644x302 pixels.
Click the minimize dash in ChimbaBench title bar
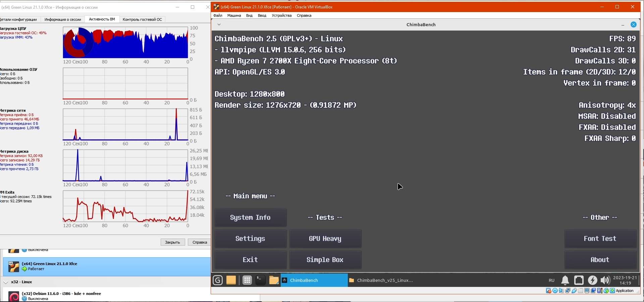click(623, 25)
